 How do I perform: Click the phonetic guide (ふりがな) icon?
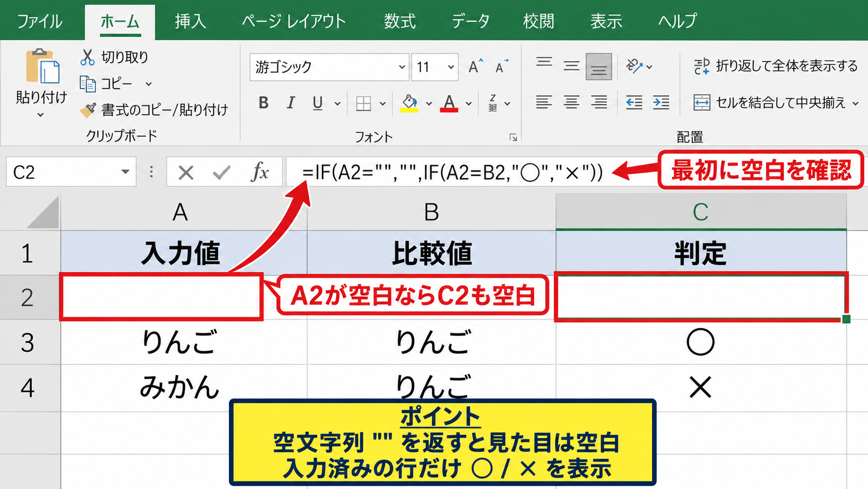(493, 103)
